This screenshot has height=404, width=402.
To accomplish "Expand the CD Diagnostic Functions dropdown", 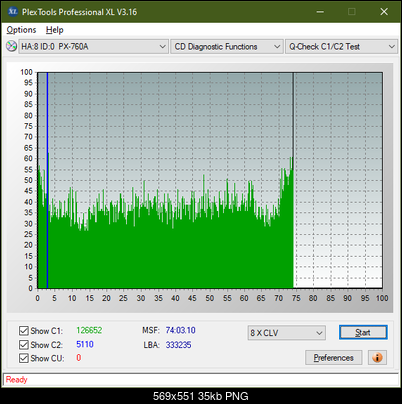I will pos(227,47).
